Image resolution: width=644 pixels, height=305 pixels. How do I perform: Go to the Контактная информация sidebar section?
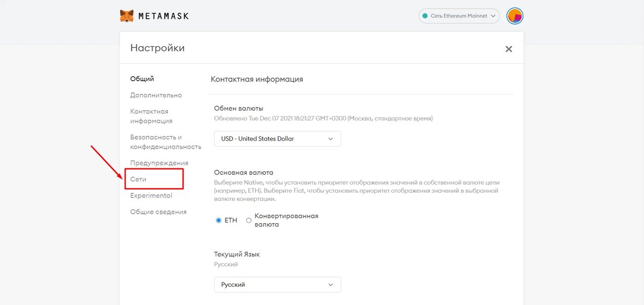(x=151, y=116)
